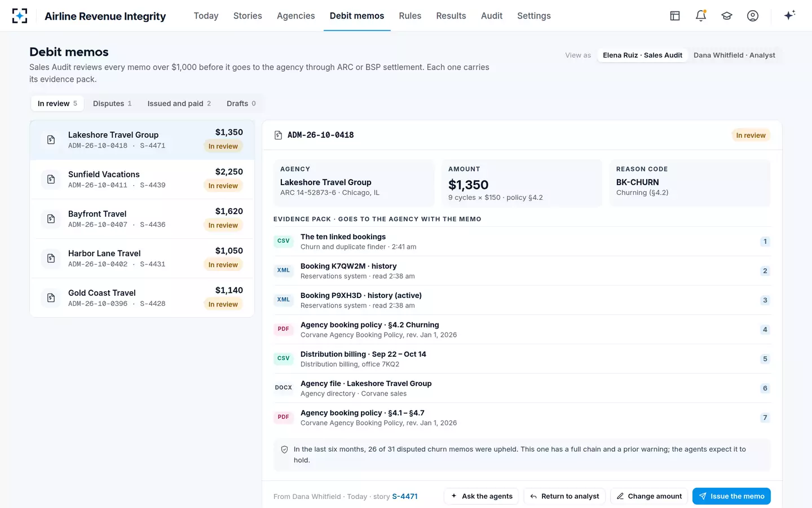The width and height of the screenshot is (812, 508).
Task: Click the memo icon beside Lakeshore Travel Group
Action: pyautogui.click(x=51, y=139)
